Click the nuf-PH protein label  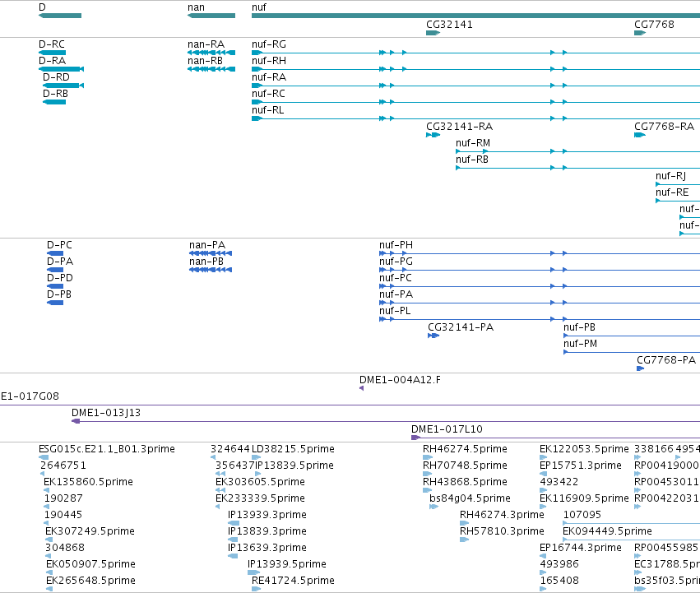pyautogui.click(x=396, y=245)
